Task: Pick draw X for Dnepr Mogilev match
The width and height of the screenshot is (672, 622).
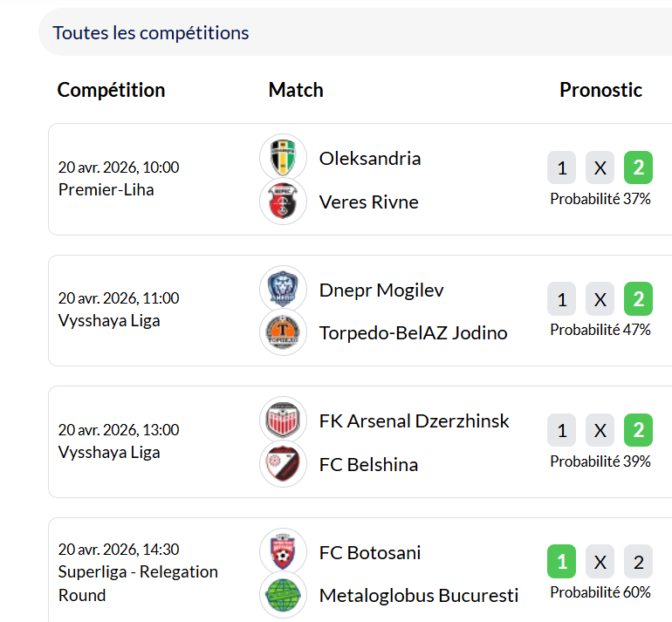Action: (x=600, y=300)
